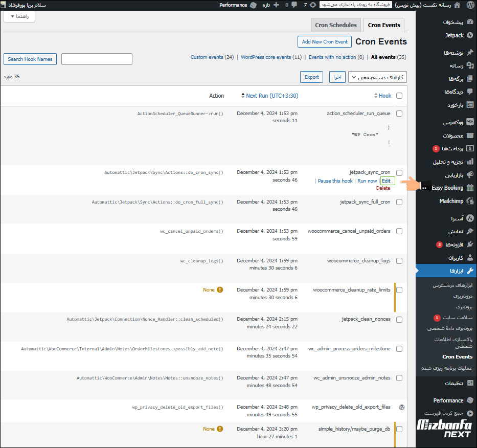This screenshot has width=477, height=448.
Task: Open Easy Booking calendar icon
Action: coord(470,188)
